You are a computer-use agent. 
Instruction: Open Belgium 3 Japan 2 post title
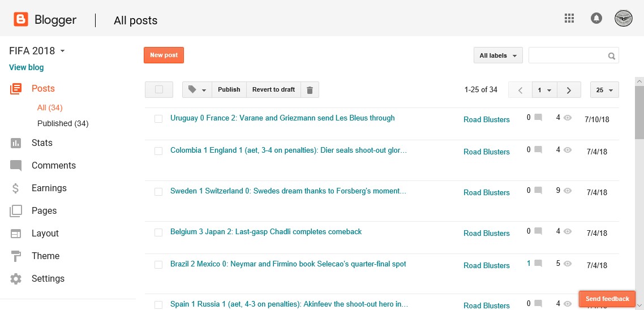point(266,232)
